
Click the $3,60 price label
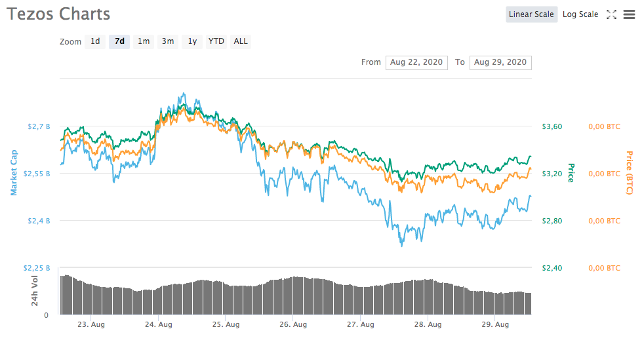(552, 126)
